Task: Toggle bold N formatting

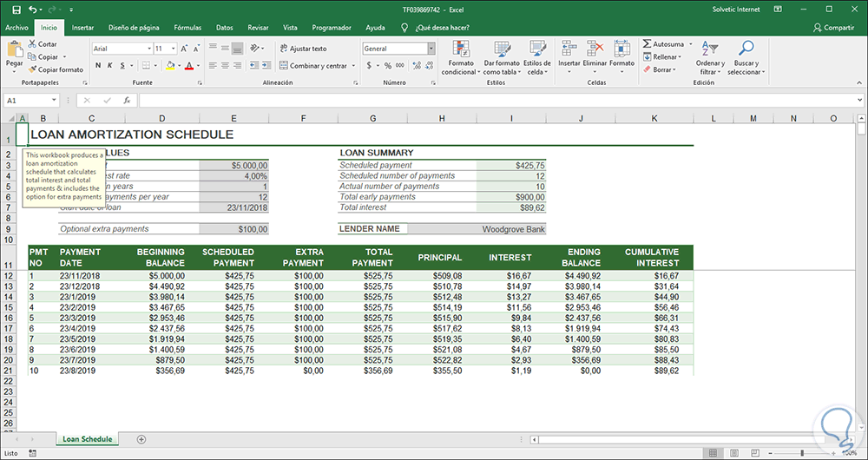Action: (98, 66)
